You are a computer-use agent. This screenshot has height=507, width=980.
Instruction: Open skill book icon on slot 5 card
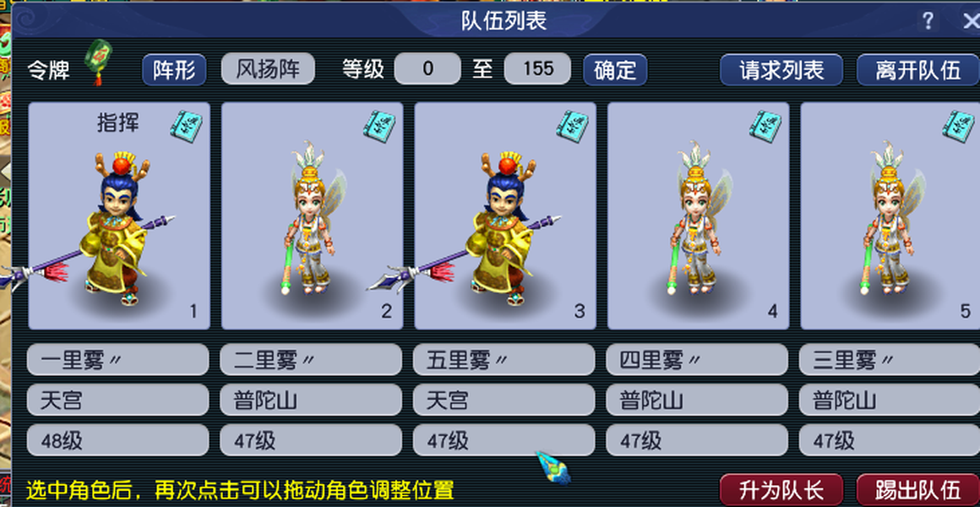[x=959, y=123]
